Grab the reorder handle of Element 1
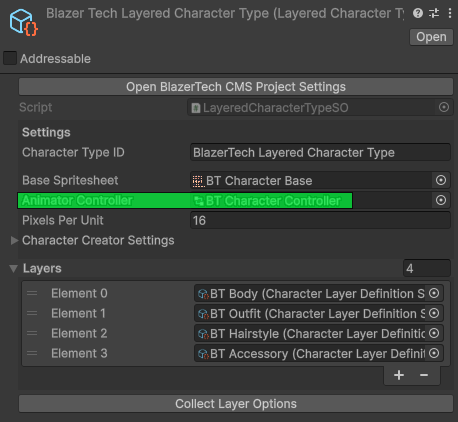Image resolution: width=458 pixels, height=422 pixels. [32, 313]
